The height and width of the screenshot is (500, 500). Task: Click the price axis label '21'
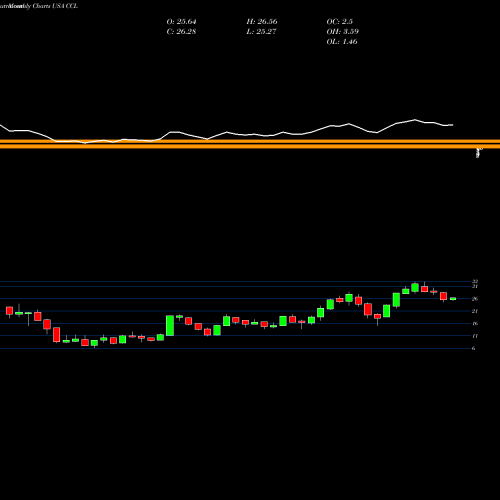[475, 311]
